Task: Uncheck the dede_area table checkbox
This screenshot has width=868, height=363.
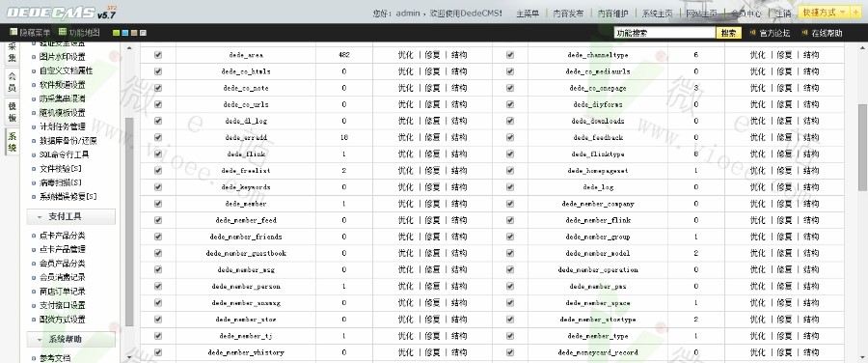Action: [158, 55]
